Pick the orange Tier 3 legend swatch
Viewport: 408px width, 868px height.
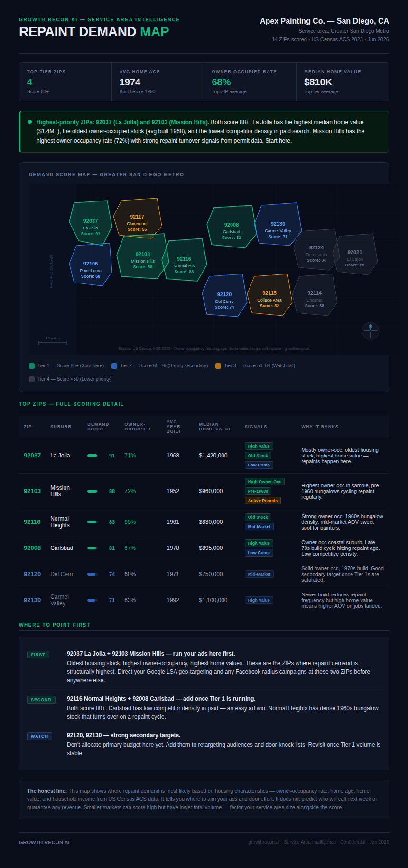click(218, 366)
